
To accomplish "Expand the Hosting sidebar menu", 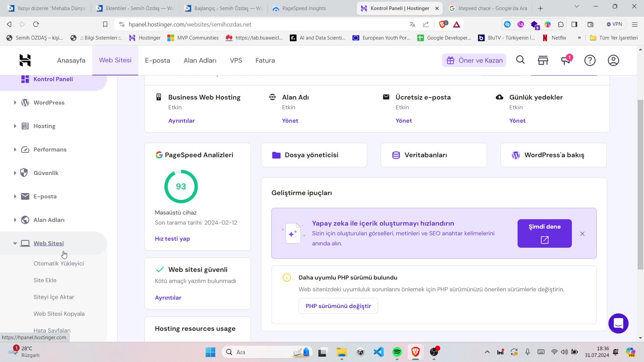I will point(15,126).
